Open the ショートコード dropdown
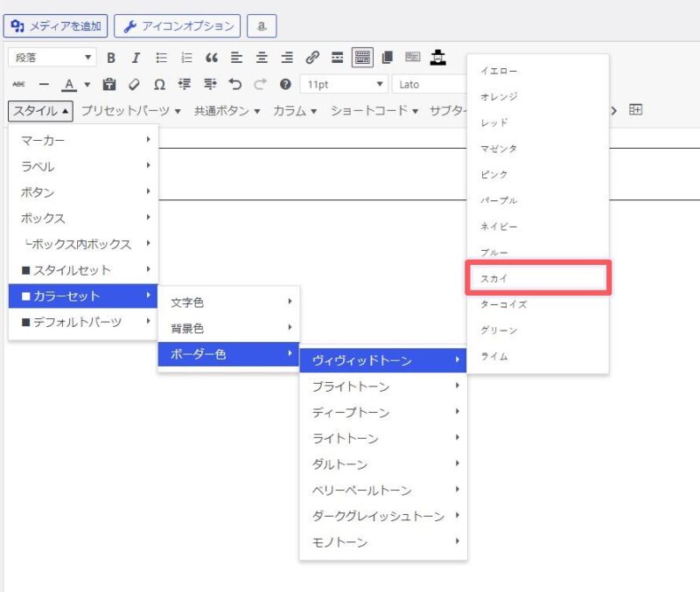 click(x=374, y=111)
